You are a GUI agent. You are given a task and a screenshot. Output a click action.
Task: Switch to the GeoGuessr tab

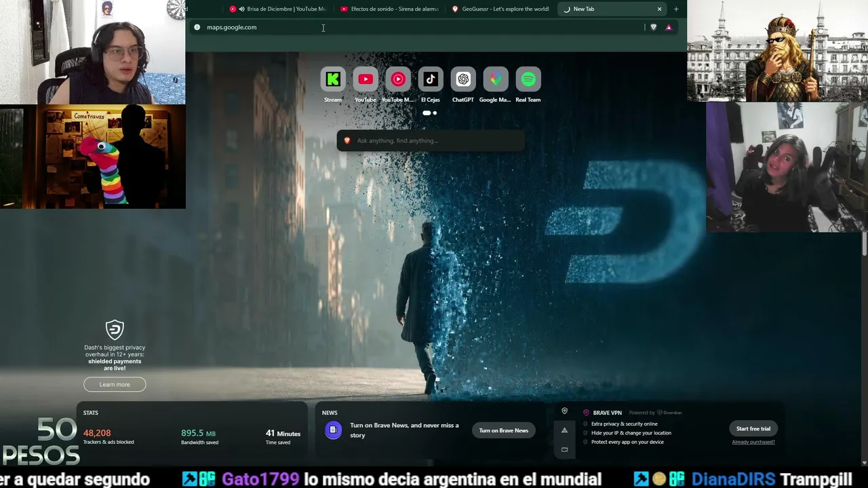[x=500, y=9]
